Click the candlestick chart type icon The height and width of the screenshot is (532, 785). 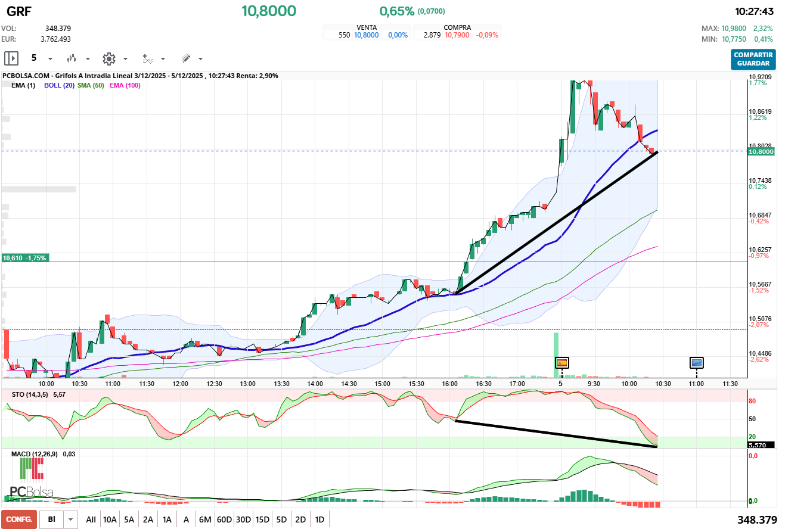coord(72,58)
